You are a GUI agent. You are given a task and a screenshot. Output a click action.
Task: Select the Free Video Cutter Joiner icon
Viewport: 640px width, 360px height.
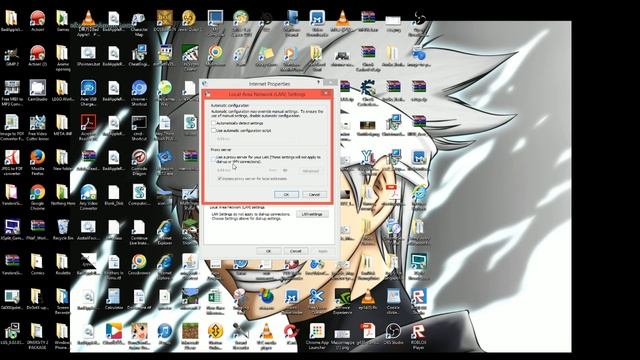37,128
